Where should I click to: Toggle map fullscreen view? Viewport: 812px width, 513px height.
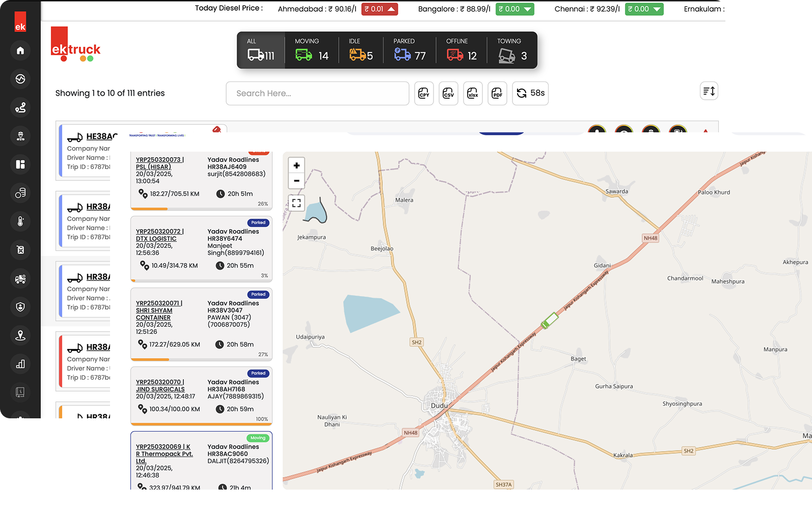(x=296, y=203)
